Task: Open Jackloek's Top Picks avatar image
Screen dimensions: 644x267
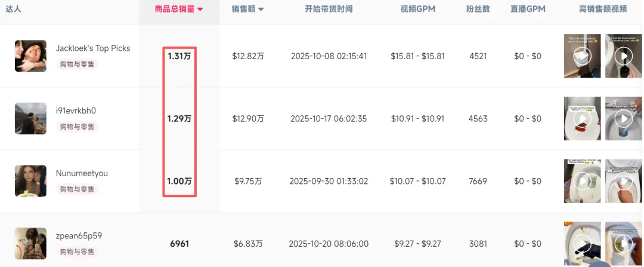Action: tap(30, 56)
